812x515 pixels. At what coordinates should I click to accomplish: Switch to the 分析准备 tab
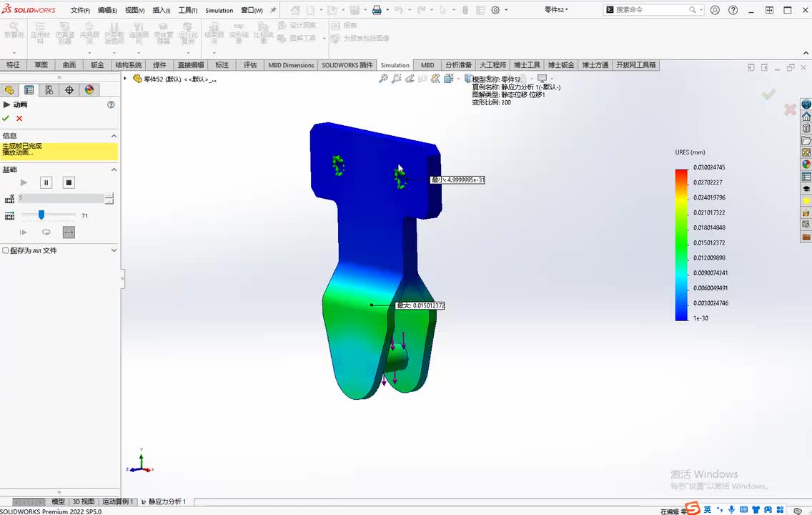(x=458, y=65)
